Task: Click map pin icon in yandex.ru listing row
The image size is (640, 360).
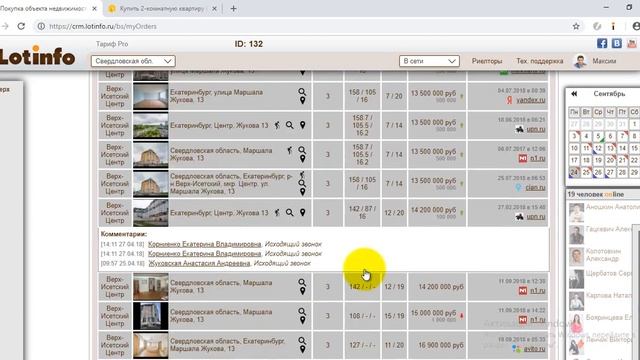Action: (302, 100)
